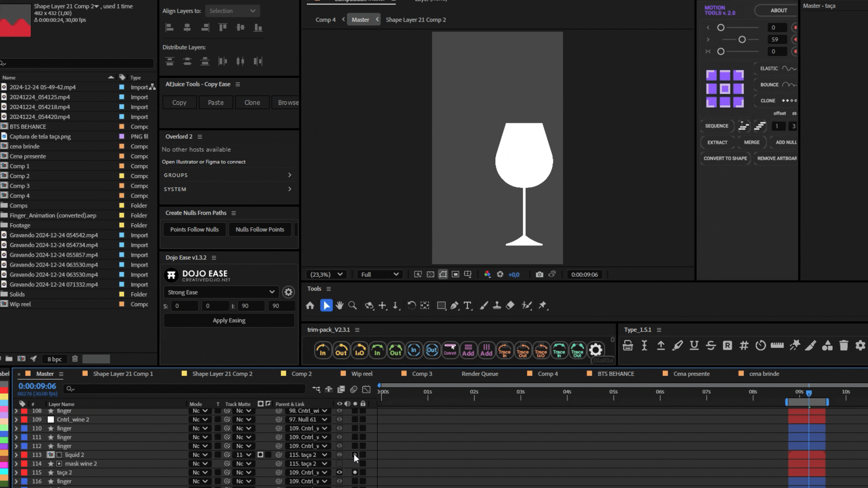This screenshot has height=488, width=868.
Task: Toggle solo switch on taça 2 layer
Action: [355, 472]
